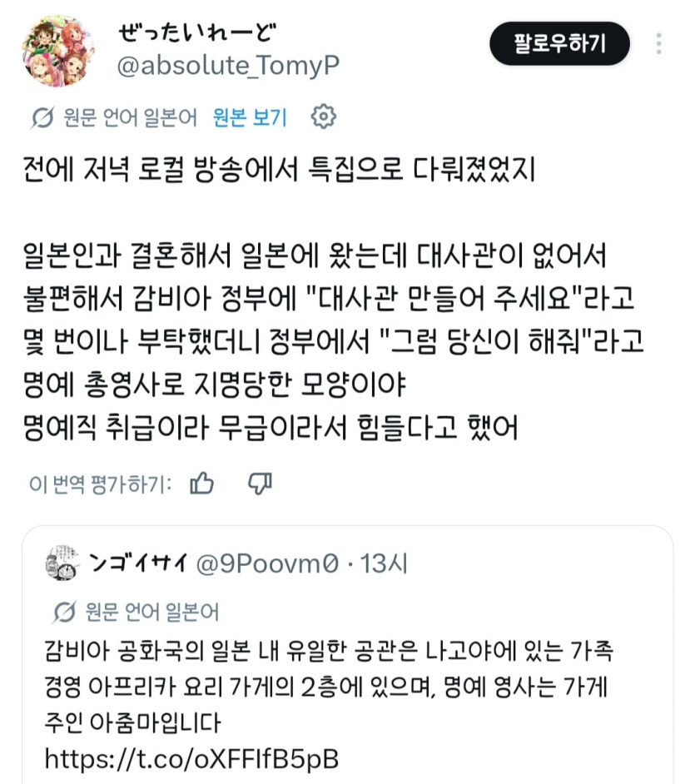Click the 13시 timestamp on quoted tweet

(x=384, y=564)
